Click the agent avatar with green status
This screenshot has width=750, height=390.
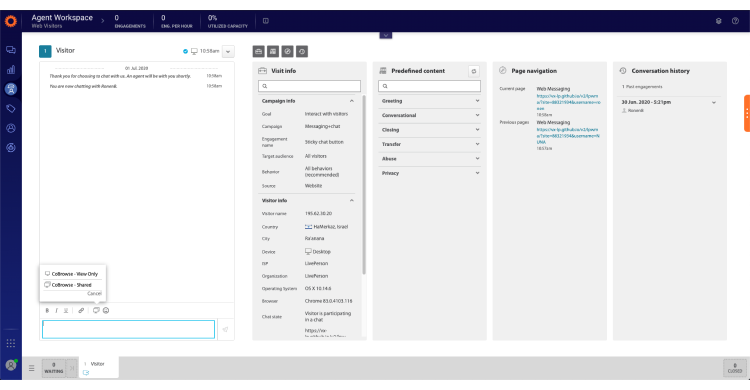pyautogui.click(x=11, y=365)
